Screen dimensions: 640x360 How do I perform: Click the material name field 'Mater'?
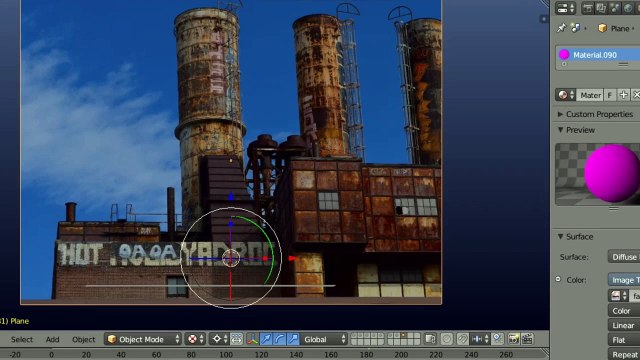tap(590, 95)
